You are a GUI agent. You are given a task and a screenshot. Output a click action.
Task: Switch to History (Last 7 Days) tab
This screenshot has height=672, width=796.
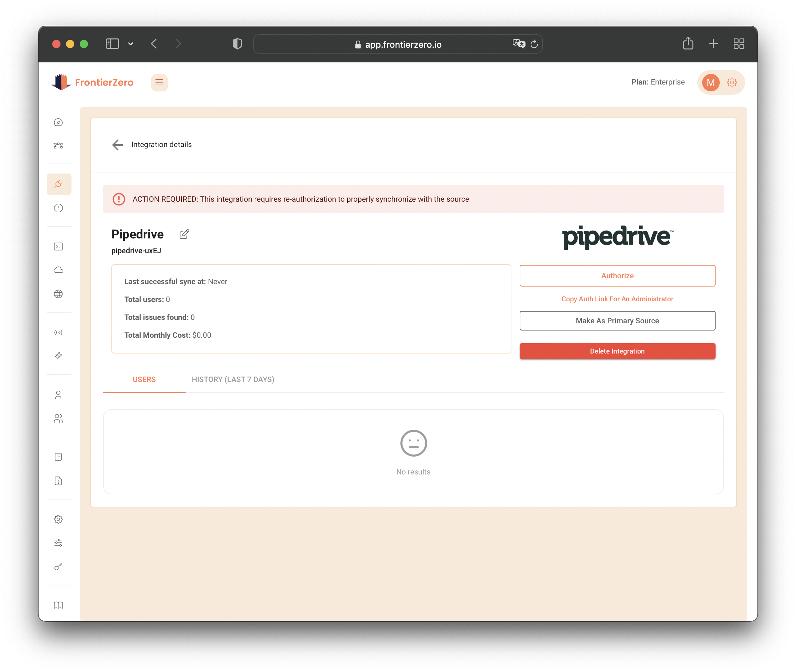(233, 379)
